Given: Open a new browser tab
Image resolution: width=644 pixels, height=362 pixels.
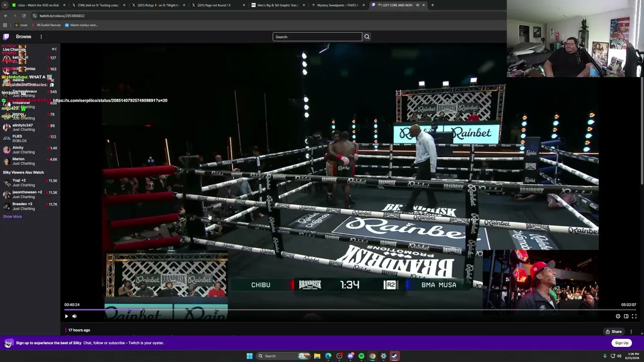Looking at the screenshot, I should (x=433, y=5).
